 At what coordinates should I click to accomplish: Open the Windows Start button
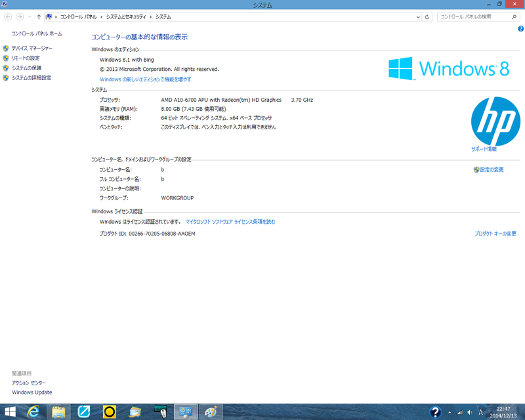point(10,411)
